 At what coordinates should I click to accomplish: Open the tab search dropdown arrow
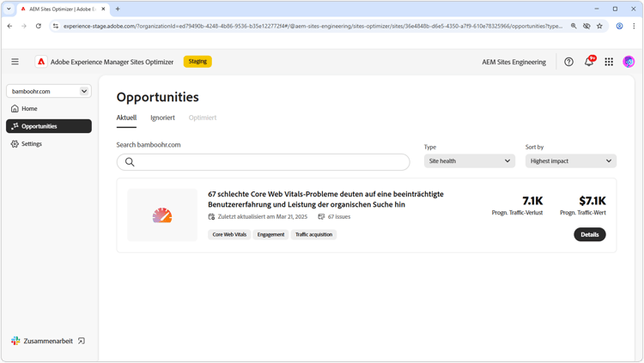(x=9, y=9)
